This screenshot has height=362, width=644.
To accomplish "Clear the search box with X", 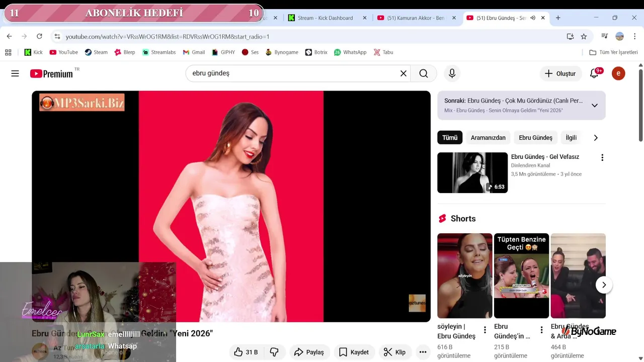I will 403,73.
